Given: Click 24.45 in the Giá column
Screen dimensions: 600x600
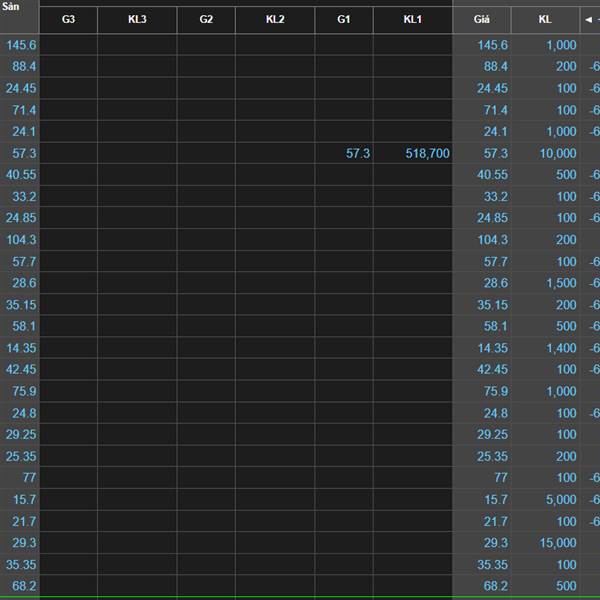Looking at the screenshot, I should (x=492, y=88).
